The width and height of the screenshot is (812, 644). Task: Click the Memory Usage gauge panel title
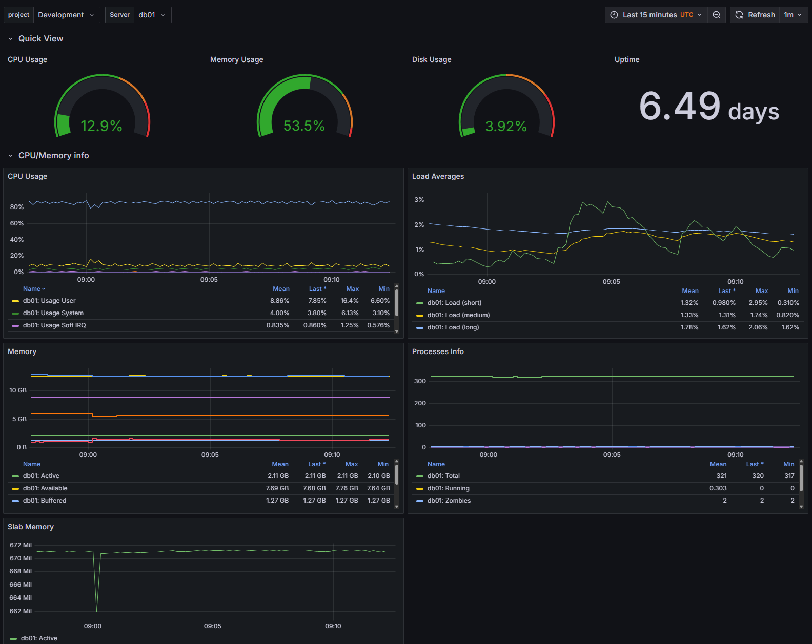click(x=237, y=59)
